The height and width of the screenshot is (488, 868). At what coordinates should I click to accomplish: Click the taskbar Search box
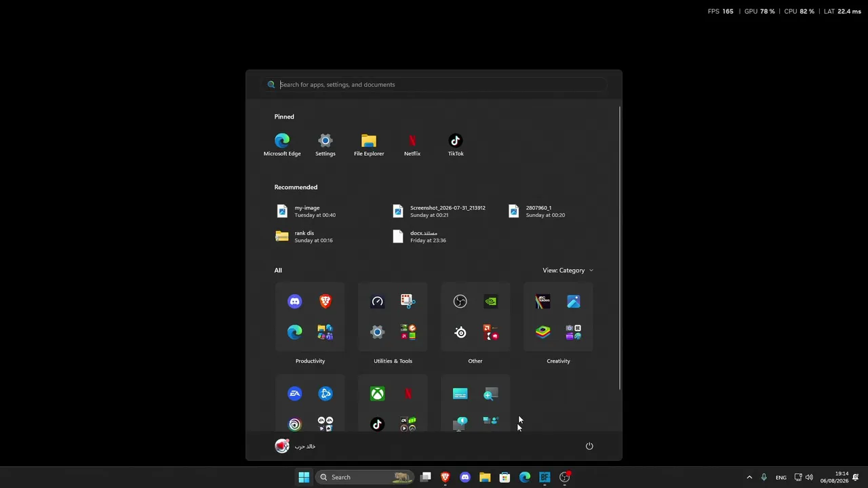(x=365, y=477)
